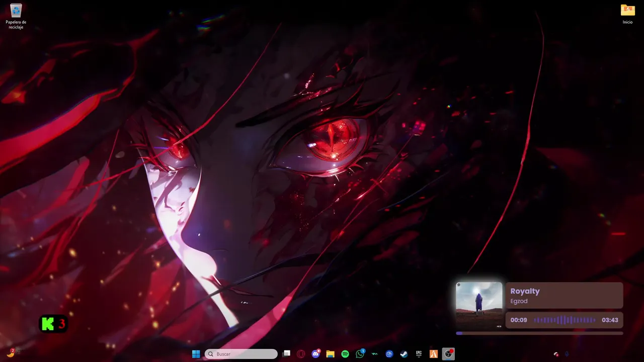The image size is (644, 362).
Task: Open Spotify from the taskbar
Action: (x=345, y=354)
